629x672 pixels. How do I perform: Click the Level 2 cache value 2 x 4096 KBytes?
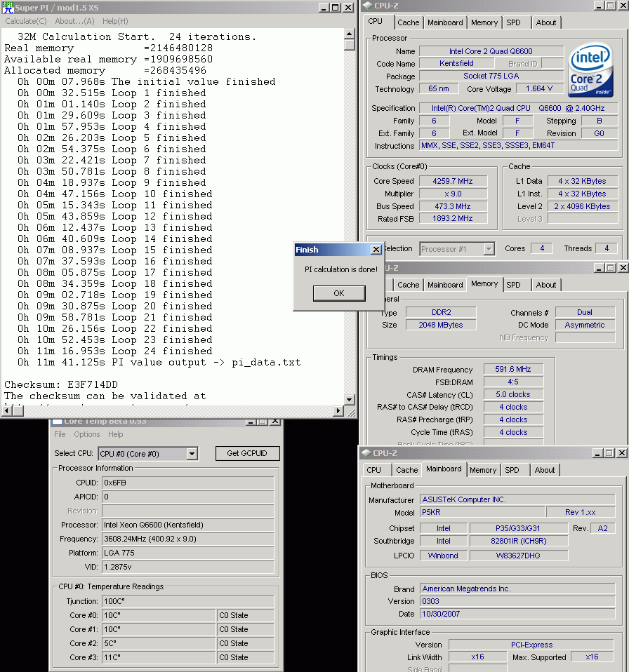tap(582, 206)
